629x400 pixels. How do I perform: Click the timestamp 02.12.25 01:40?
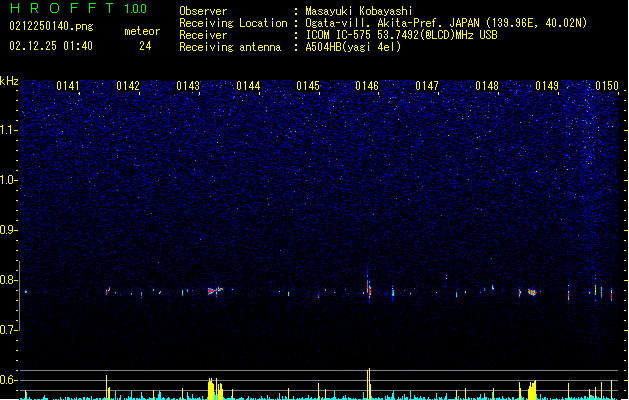tap(51, 46)
